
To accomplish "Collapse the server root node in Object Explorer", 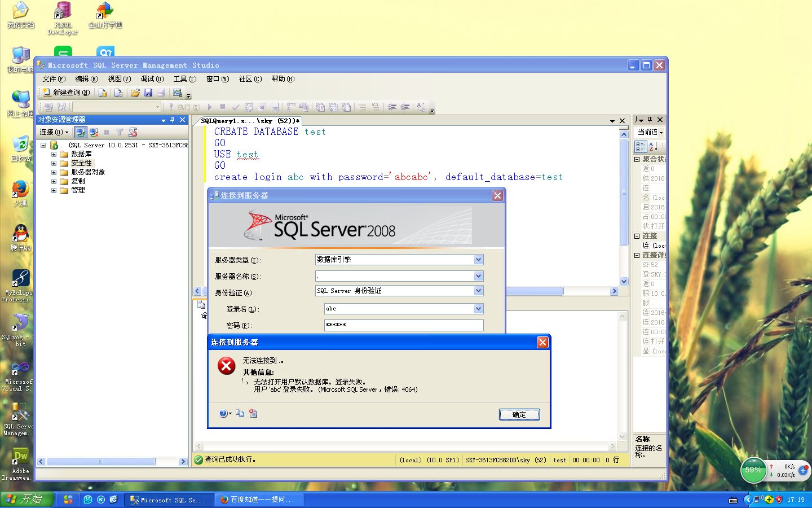I will pos(43,145).
